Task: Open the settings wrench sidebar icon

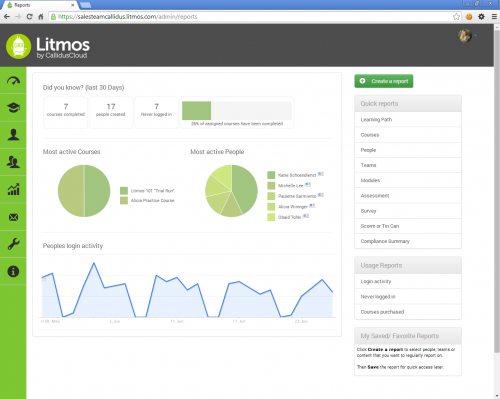Action: 13,244
